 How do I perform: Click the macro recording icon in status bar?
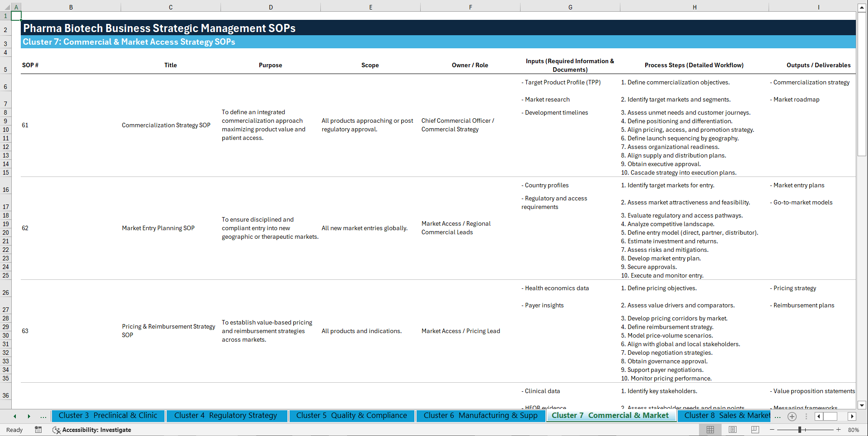pos(38,430)
